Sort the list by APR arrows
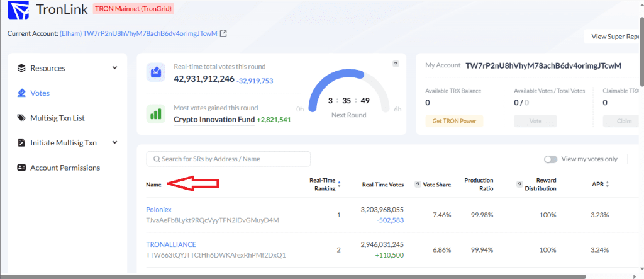Viewport: 644px width, 279px height. (x=607, y=184)
